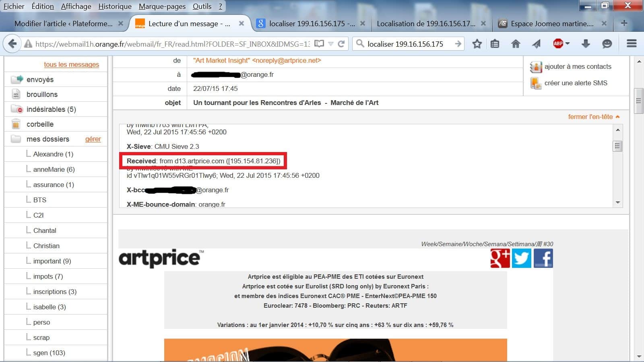
Task: Click the address bar URL field
Action: [x=172, y=44]
